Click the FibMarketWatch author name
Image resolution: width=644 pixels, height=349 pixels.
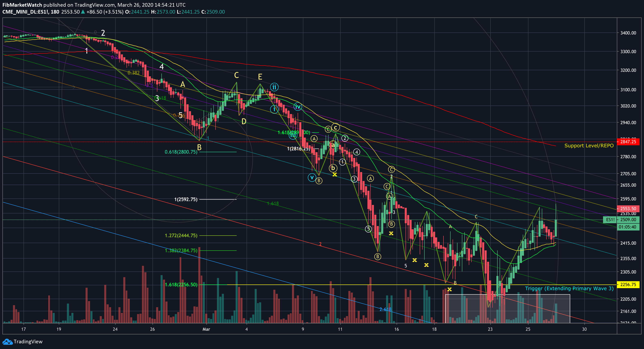pyautogui.click(x=22, y=5)
